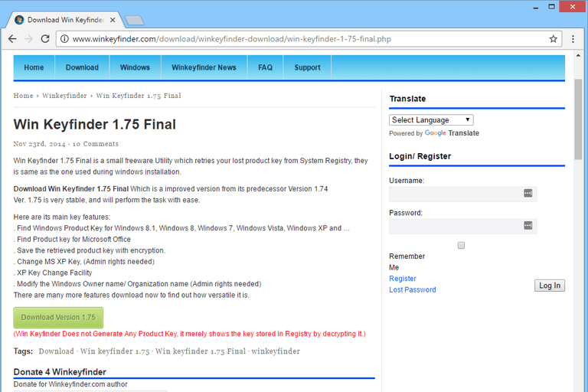Open Winkeyfinder News menu item
This screenshot has width=588, height=392.
pos(204,67)
